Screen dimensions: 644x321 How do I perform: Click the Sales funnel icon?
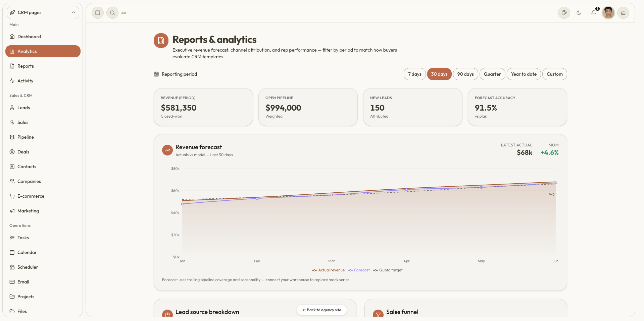point(378,314)
